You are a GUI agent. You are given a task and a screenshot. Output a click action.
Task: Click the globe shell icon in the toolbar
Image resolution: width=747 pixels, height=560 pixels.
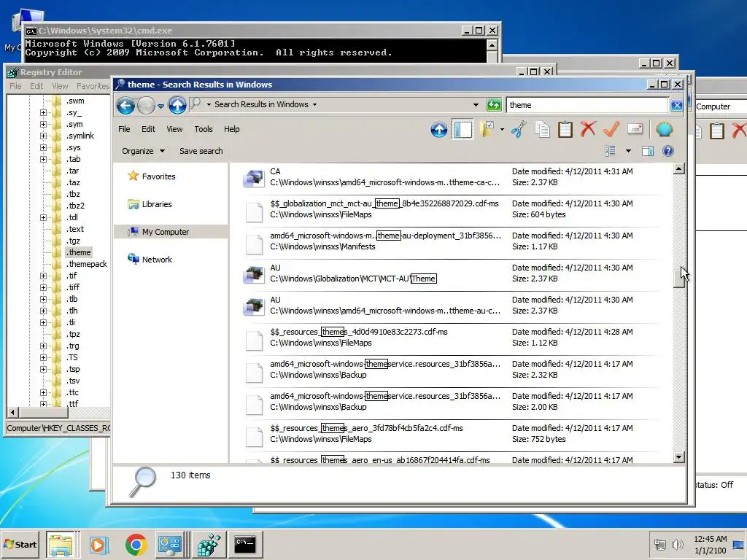(664, 129)
